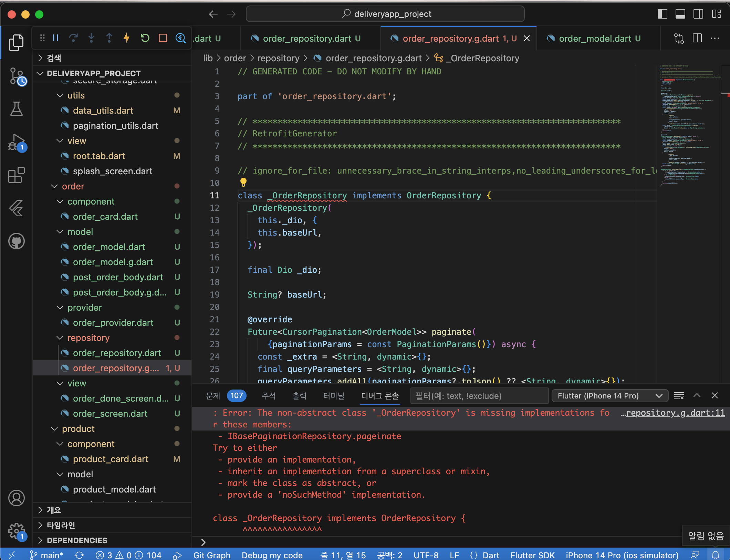
Task: Collapse the product folder
Action: point(113,429)
